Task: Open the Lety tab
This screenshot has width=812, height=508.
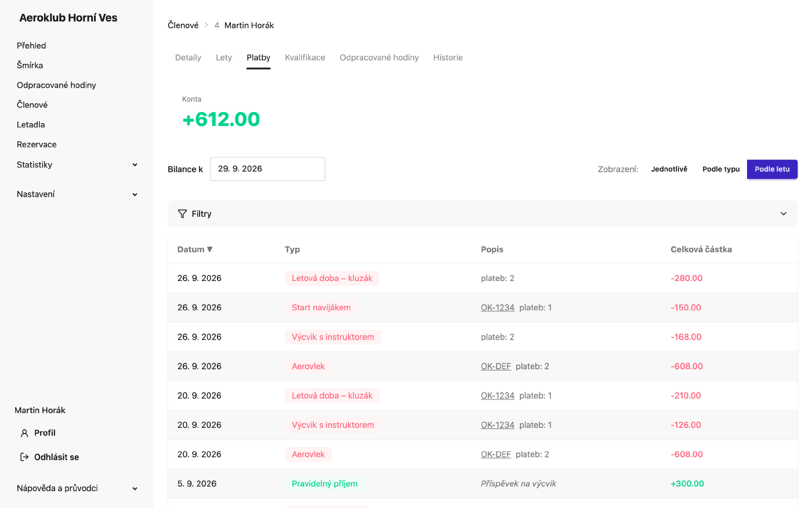Action: [x=224, y=57]
